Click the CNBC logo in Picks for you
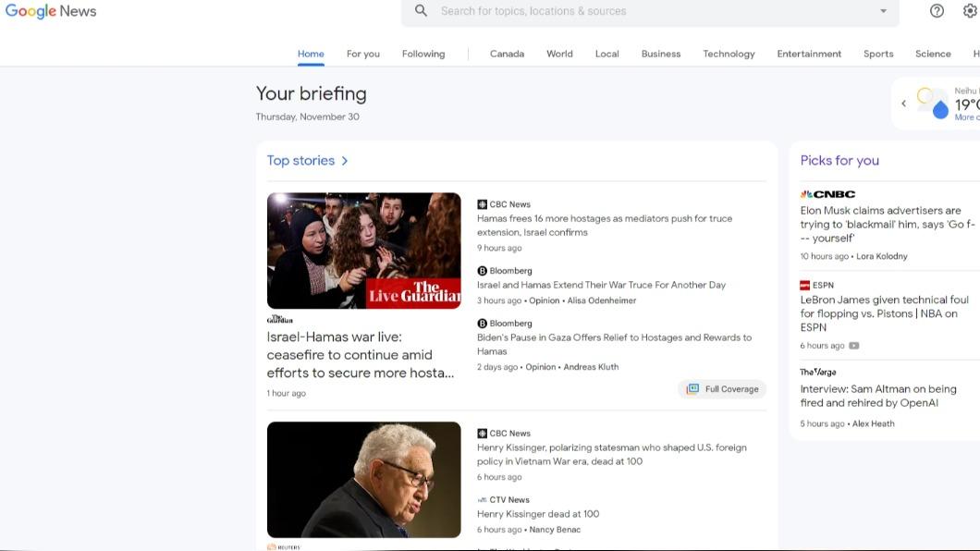Image resolution: width=980 pixels, height=551 pixels. coord(827,194)
